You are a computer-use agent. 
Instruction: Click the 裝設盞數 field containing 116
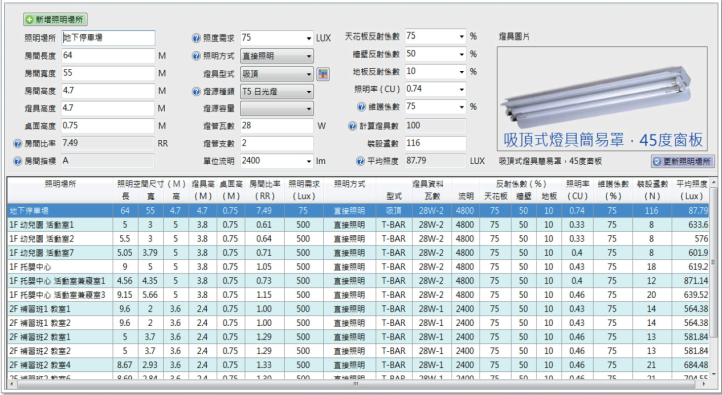coord(436,143)
